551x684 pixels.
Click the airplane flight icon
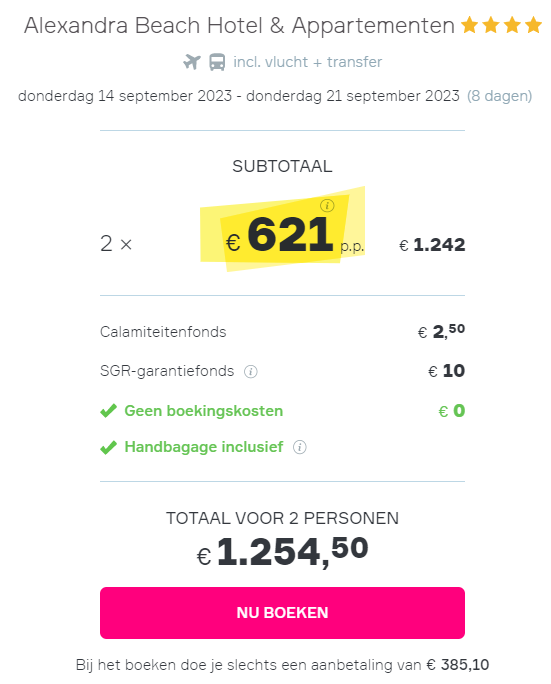192,62
